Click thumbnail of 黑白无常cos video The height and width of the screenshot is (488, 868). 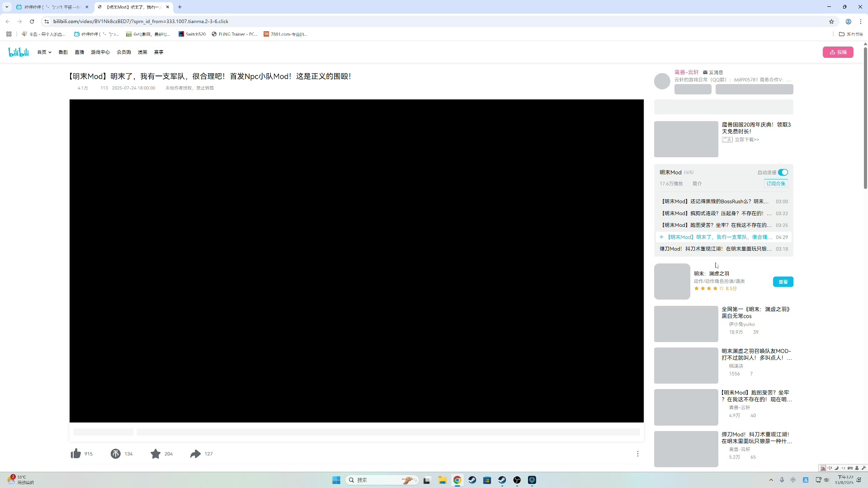click(686, 324)
